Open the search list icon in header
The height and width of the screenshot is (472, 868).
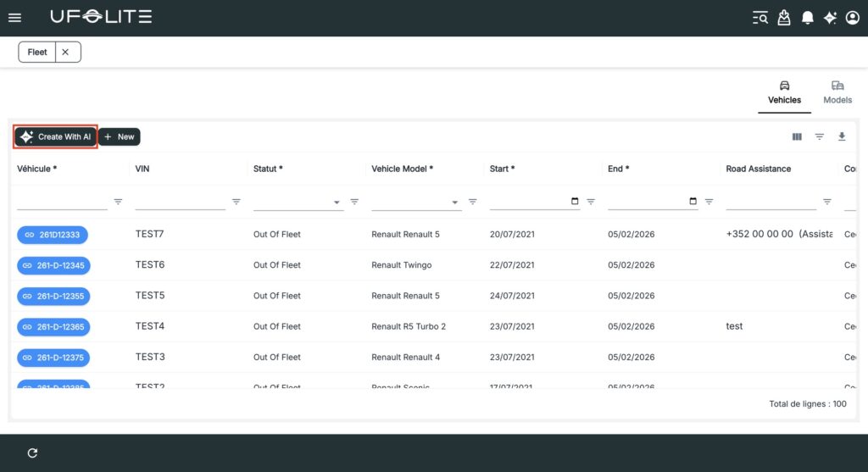(x=760, y=18)
